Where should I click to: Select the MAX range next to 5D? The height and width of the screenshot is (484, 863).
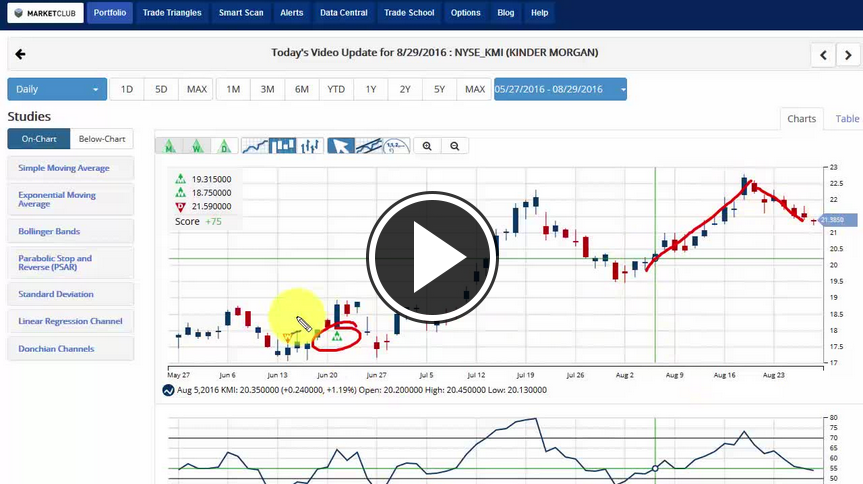[196, 89]
